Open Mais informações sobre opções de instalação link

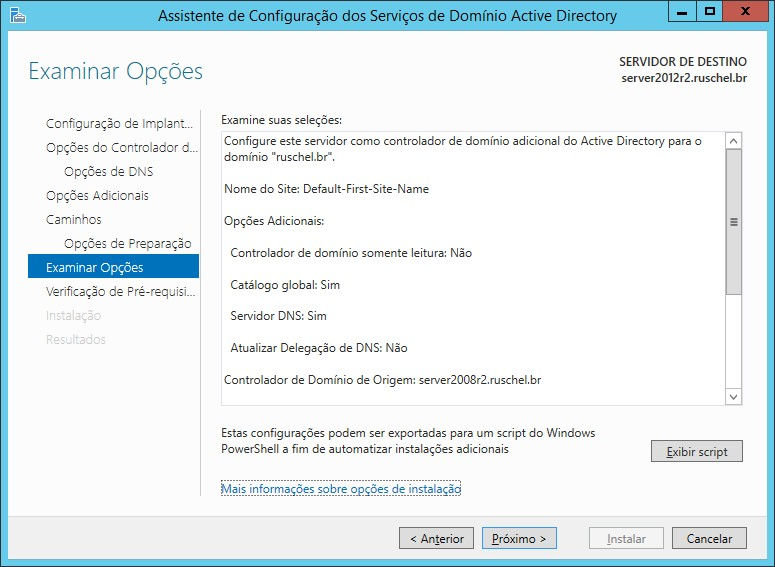[341, 489]
